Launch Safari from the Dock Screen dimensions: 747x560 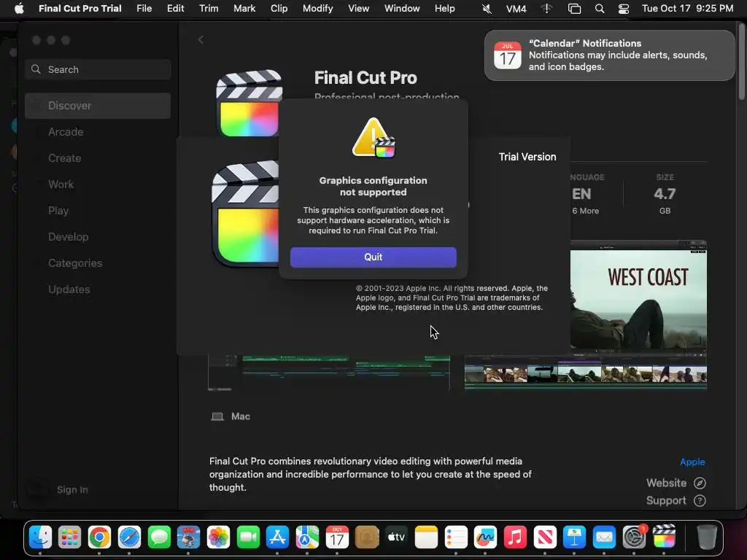[129, 537]
